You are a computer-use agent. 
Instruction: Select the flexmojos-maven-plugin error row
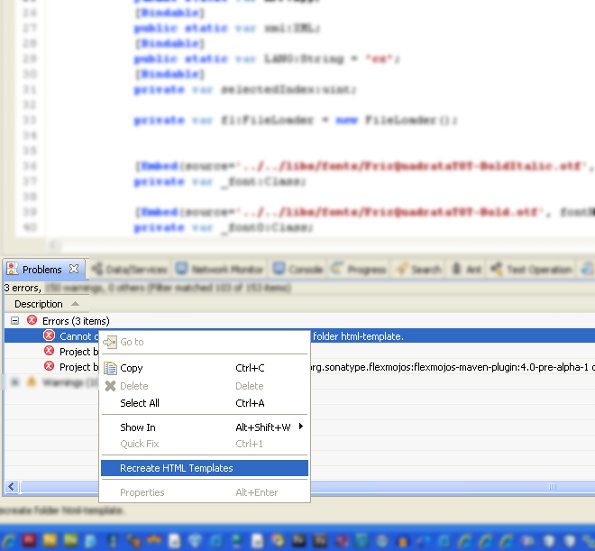pyautogui.click(x=300, y=367)
